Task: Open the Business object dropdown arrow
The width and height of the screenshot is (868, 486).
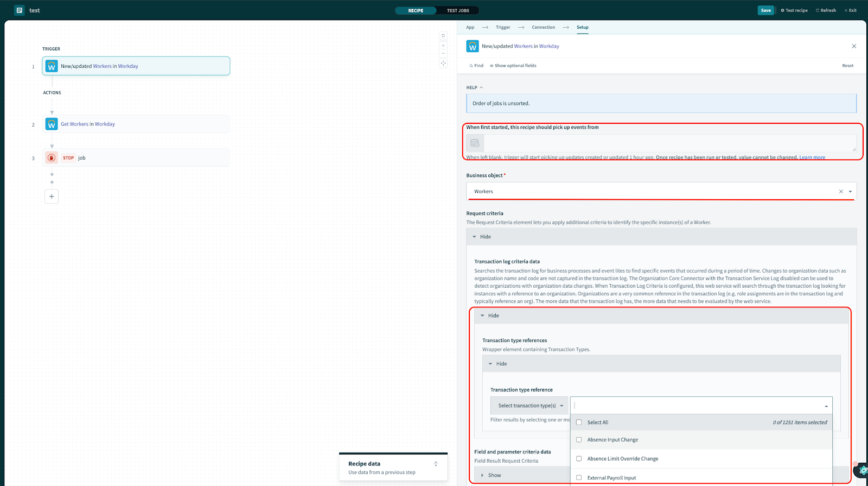Action: [x=850, y=191]
